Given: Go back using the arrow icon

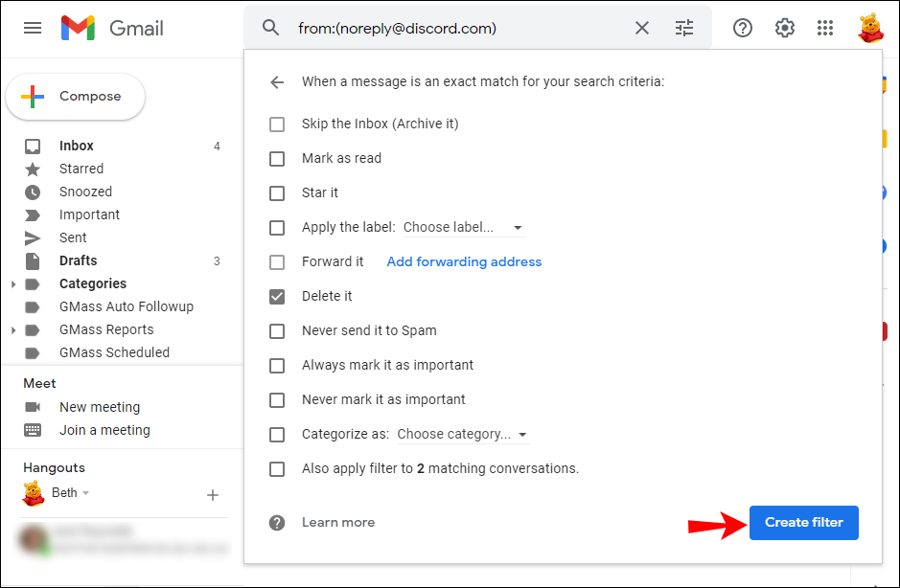Looking at the screenshot, I should pos(277,82).
